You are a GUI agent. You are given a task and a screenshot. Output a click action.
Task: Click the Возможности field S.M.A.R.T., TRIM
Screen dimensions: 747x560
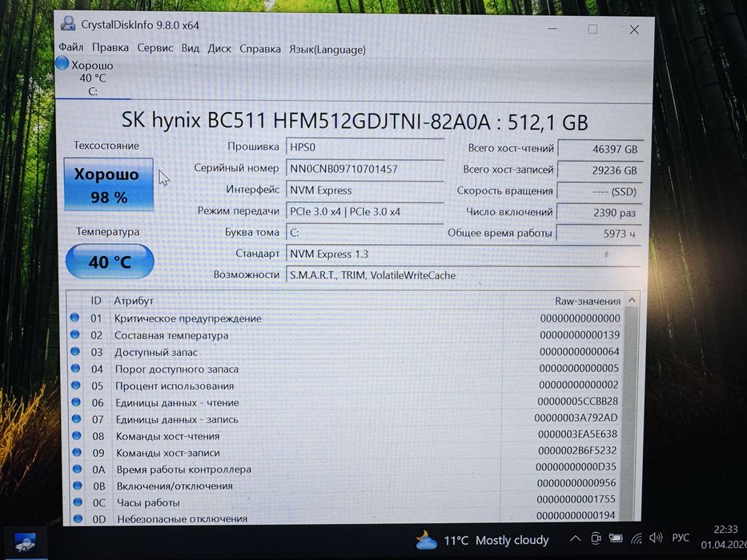(x=463, y=274)
